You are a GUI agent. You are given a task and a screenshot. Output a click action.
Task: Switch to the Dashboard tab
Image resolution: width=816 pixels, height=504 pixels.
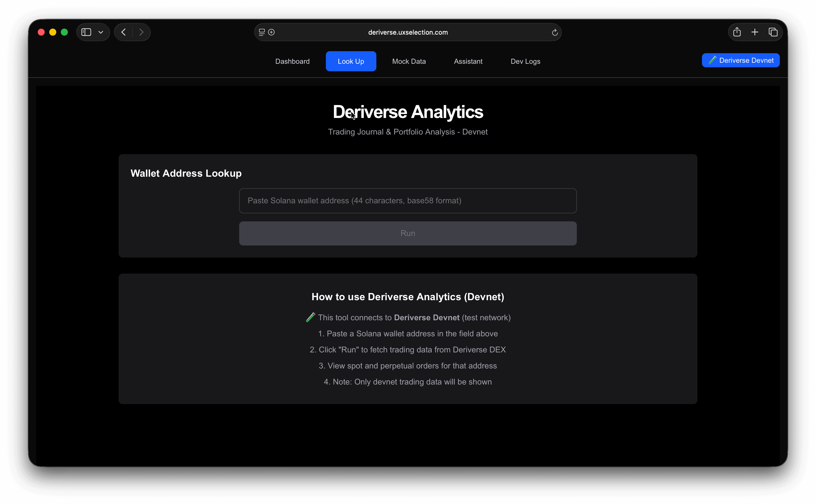(x=292, y=61)
